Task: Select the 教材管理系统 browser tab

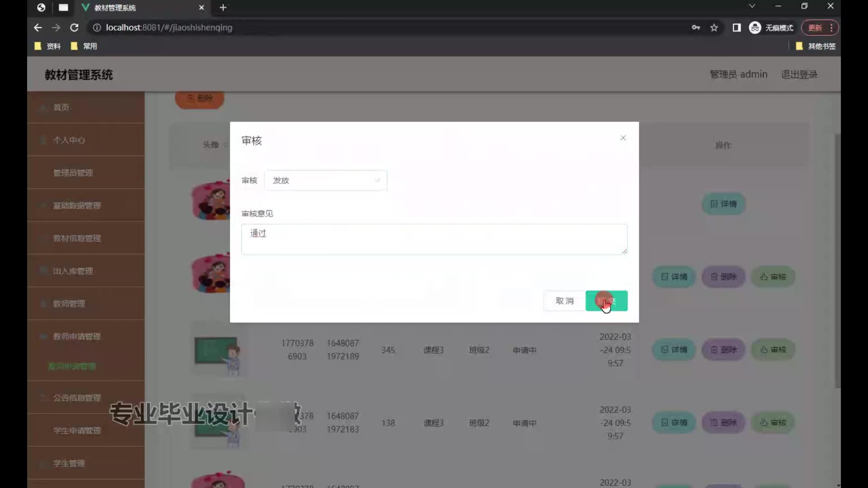Action: 142,8
